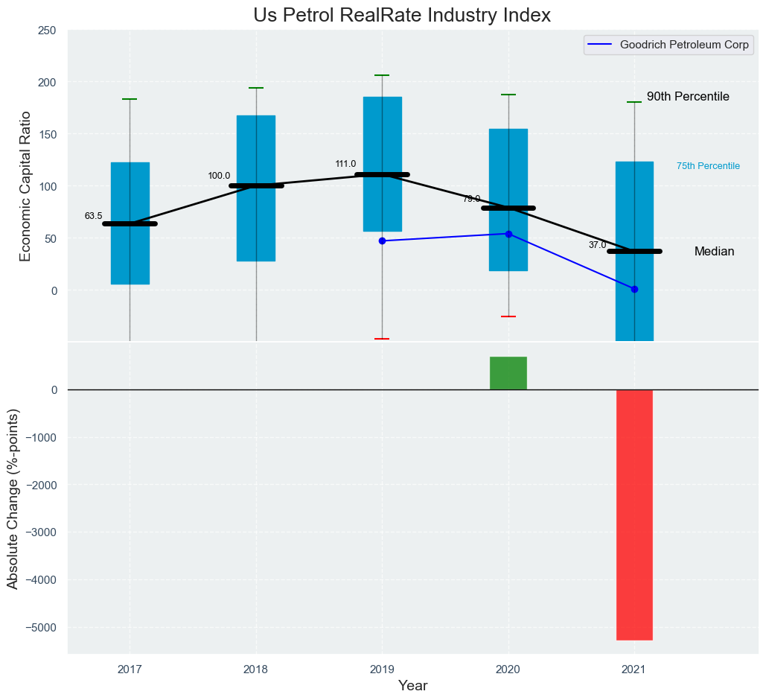The image size is (766, 700).
Task: Click the Goodrich Petroleum Corp legend entry
Action: tap(668, 45)
